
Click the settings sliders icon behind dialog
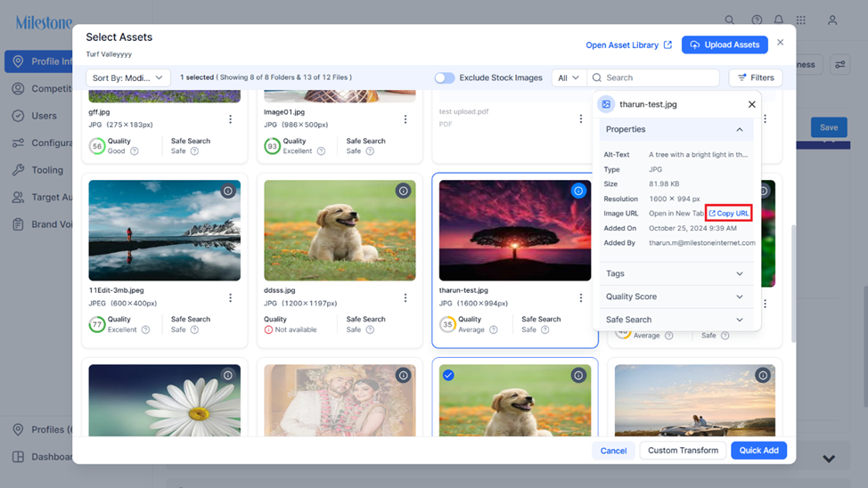839,64
